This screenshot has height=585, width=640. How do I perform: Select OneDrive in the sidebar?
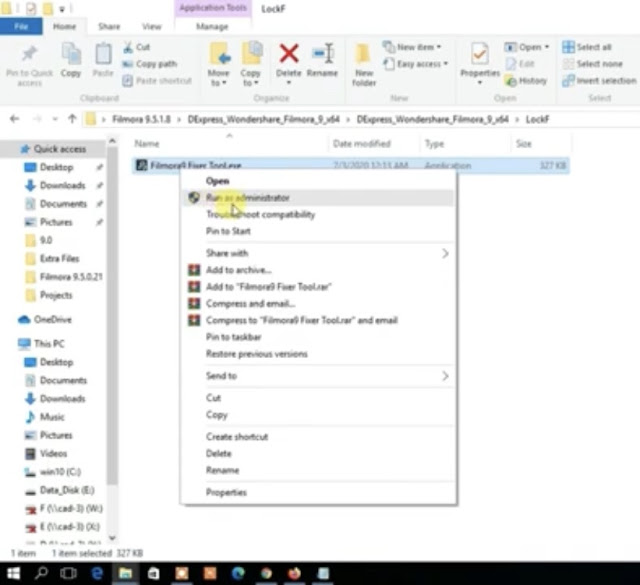(x=53, y=319)
